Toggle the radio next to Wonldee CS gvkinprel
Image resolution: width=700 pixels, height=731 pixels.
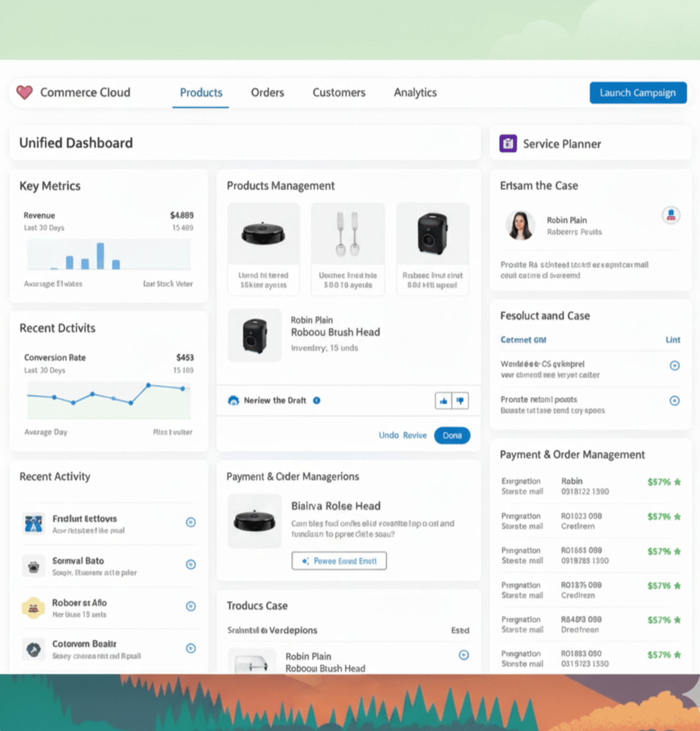coord(675,366)
